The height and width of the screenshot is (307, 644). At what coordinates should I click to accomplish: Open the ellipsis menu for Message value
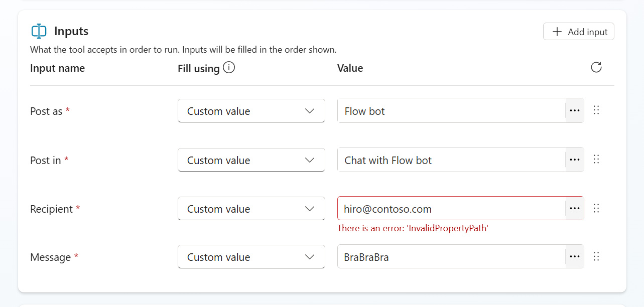574,257
